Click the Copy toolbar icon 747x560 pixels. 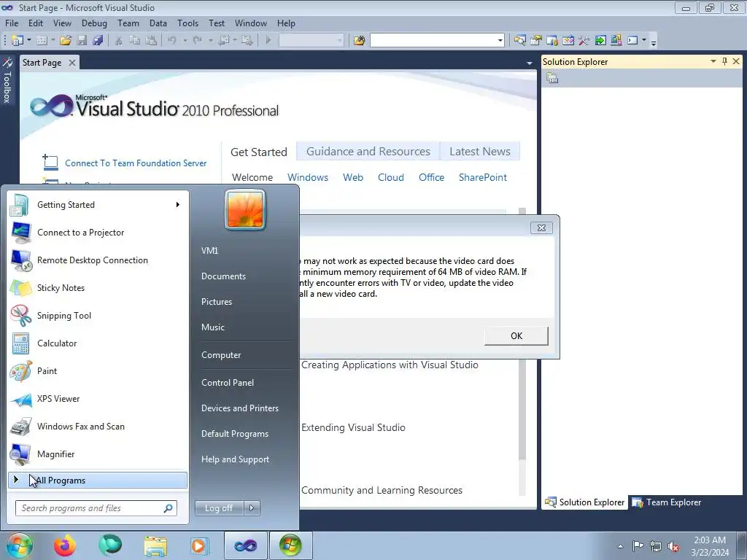[135, 41]
